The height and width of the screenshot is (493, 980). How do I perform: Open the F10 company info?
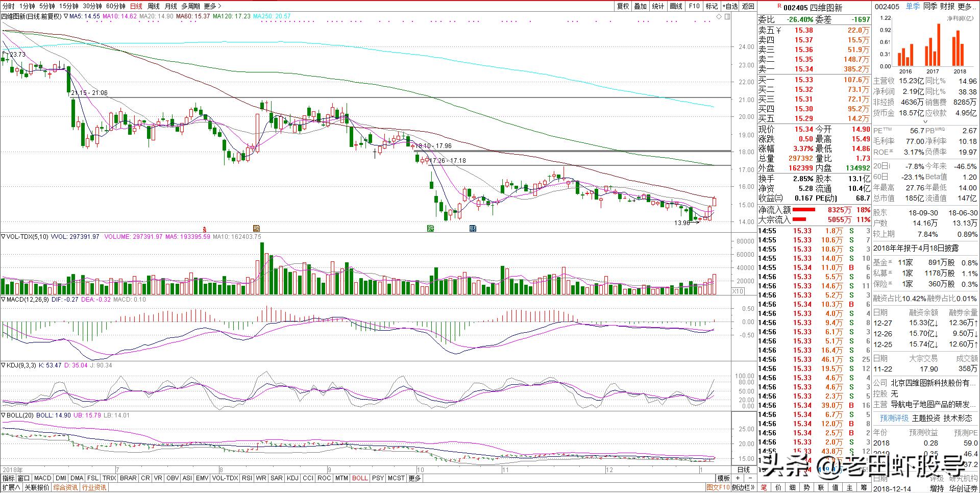pos(694,6)
